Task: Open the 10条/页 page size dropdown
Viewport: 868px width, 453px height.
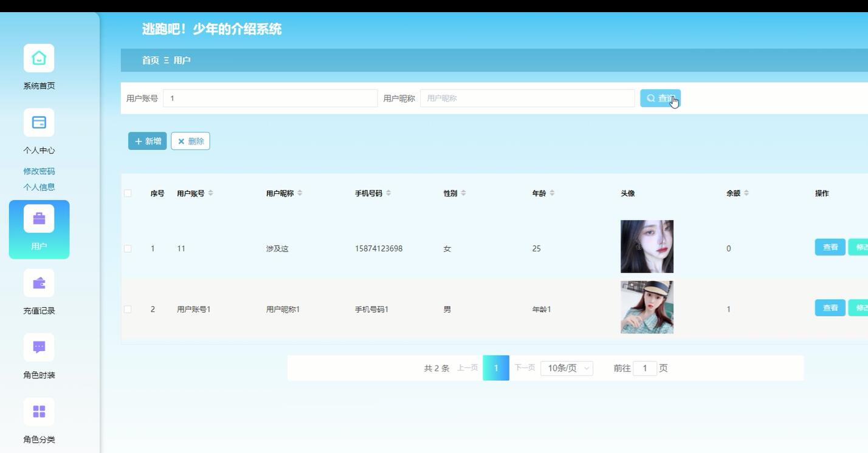Action: pyautogui.click(x=566, y=367)
